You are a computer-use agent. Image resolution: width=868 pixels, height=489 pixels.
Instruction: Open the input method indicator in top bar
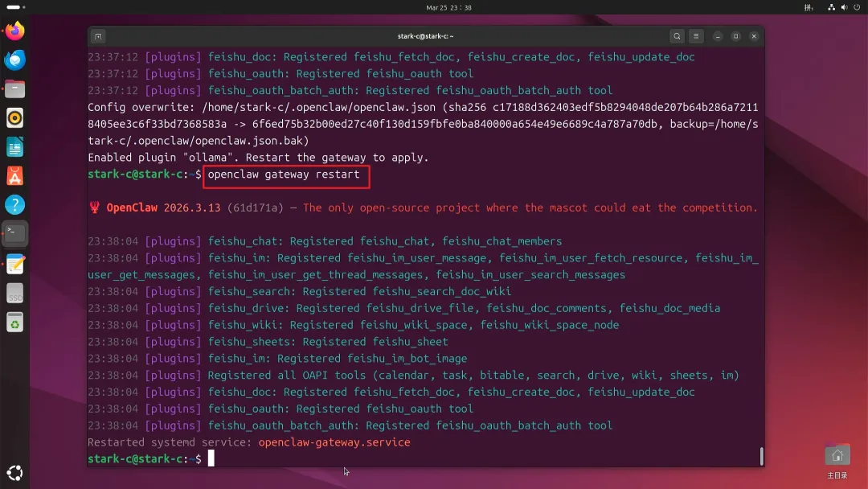point(809,8)
